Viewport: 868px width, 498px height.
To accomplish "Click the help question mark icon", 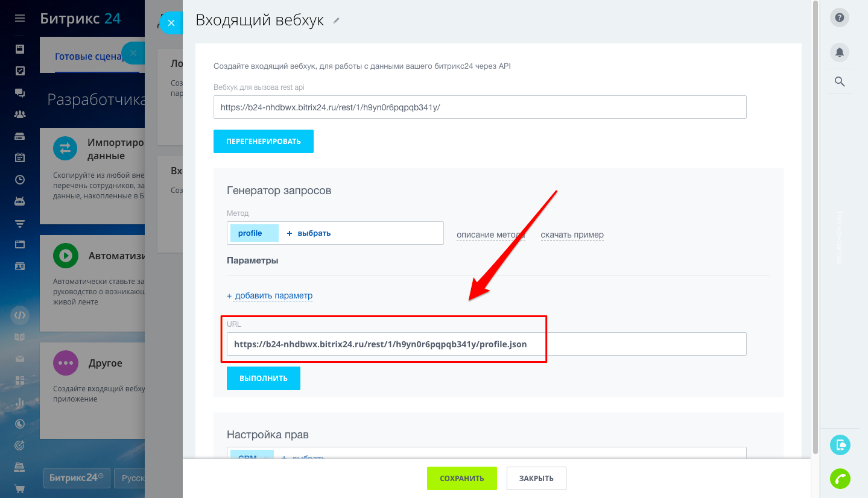I will 840,17.
